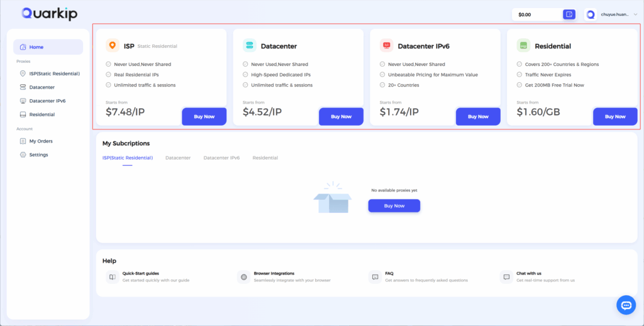
Task: Buy Now on the Residential card
Action: coord(615,116)
